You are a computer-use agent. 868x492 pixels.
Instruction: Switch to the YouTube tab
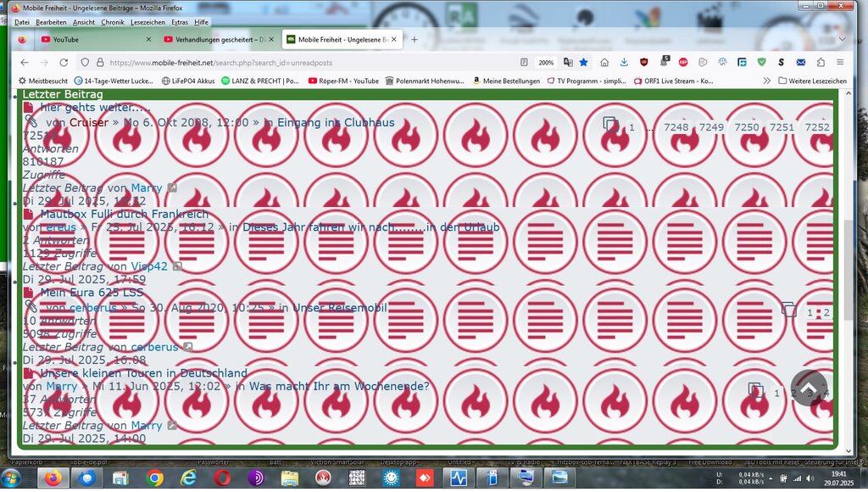97,39
